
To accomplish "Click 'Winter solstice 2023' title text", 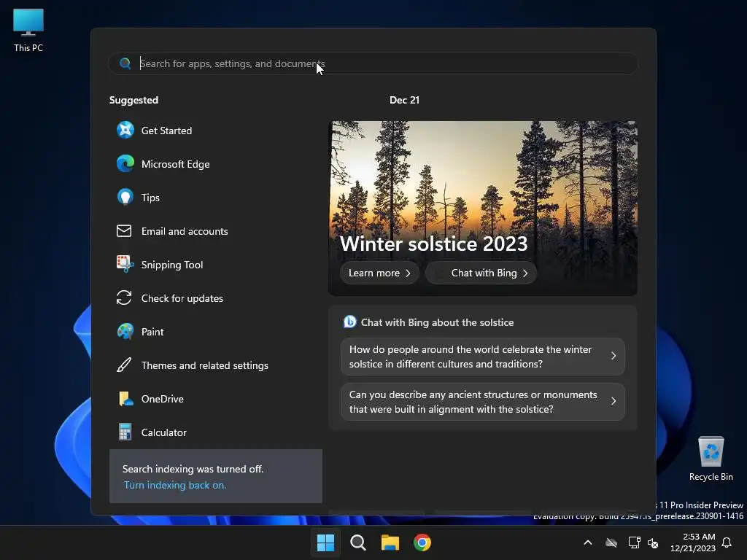I will pos(433,244).
